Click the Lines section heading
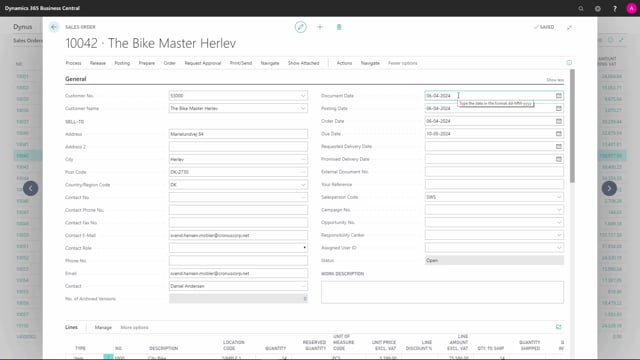 tap(71, 327)
